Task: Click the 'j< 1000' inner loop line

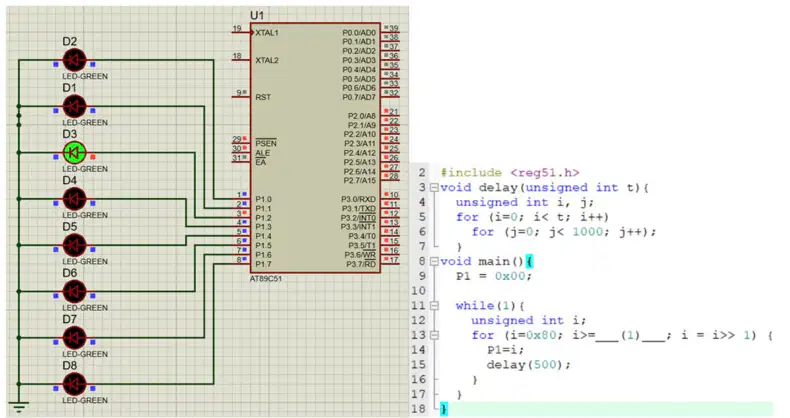Action: click(x=564, y=232)
